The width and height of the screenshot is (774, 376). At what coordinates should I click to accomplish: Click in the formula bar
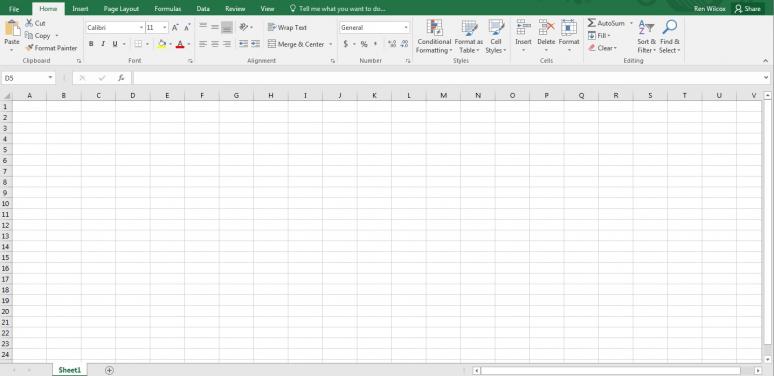tap(448, 78)
